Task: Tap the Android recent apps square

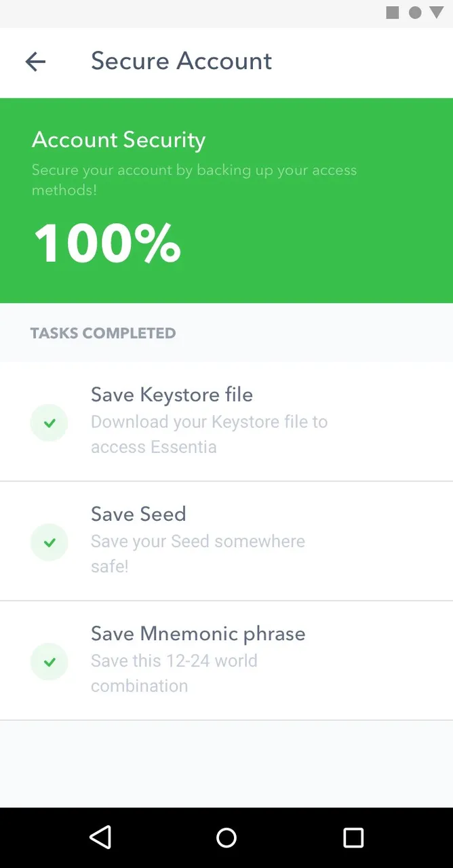Action: tap(353, 837)
